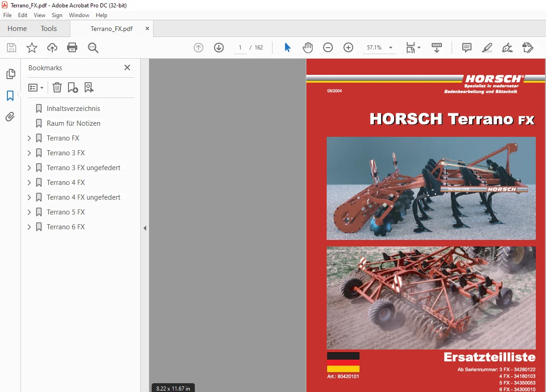Zoom out with the minus icon

(x=328, y=48)
